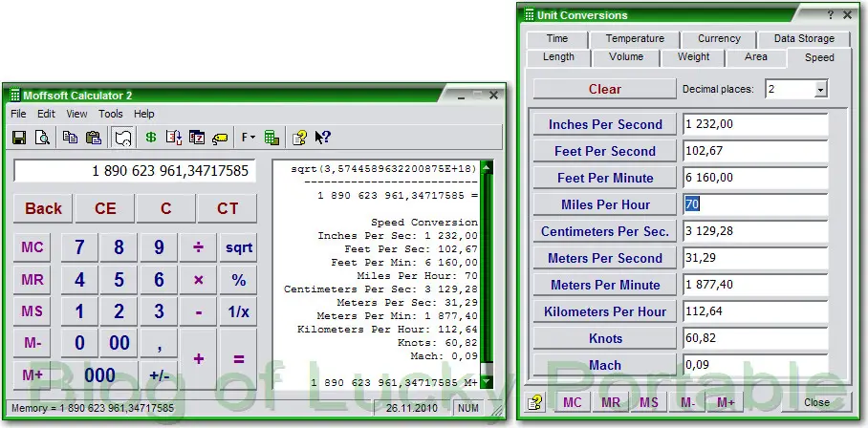Click the Feet Per Second value field
Image resolution: width=868 pixels, height=428 pixels.
(x=755, y=151)
